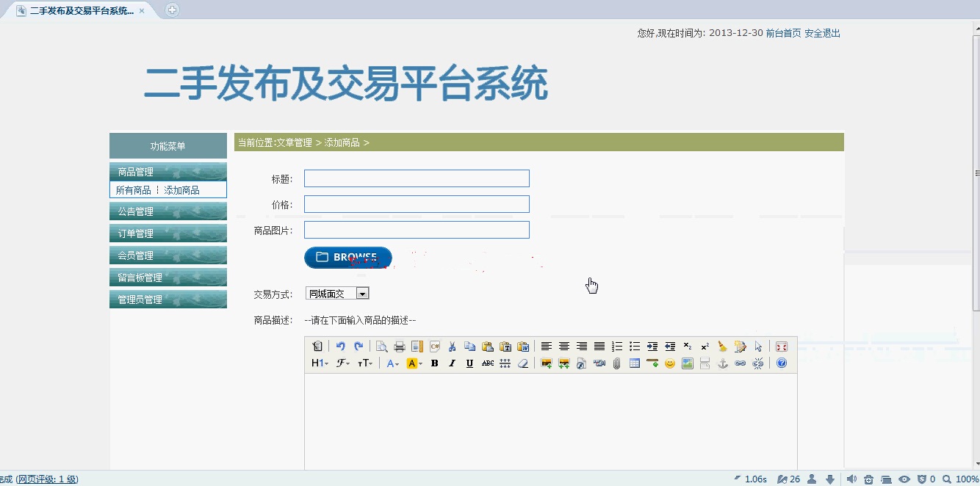Open the 所有商品 link

[134, 190]
